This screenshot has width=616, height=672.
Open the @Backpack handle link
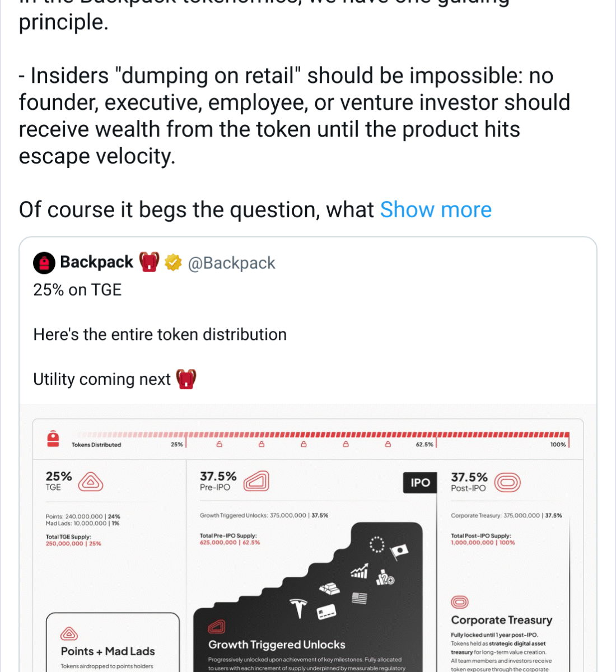click(231, 263)
